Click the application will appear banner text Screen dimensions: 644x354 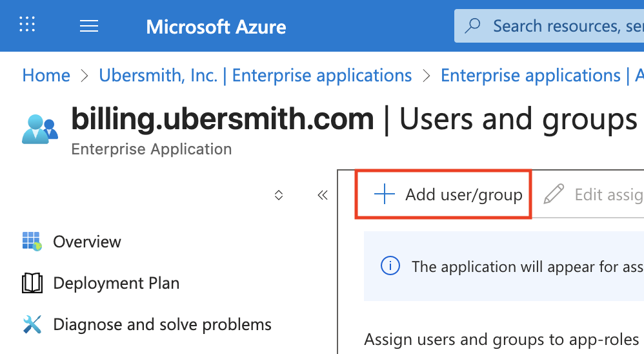(x=527, y=266)
